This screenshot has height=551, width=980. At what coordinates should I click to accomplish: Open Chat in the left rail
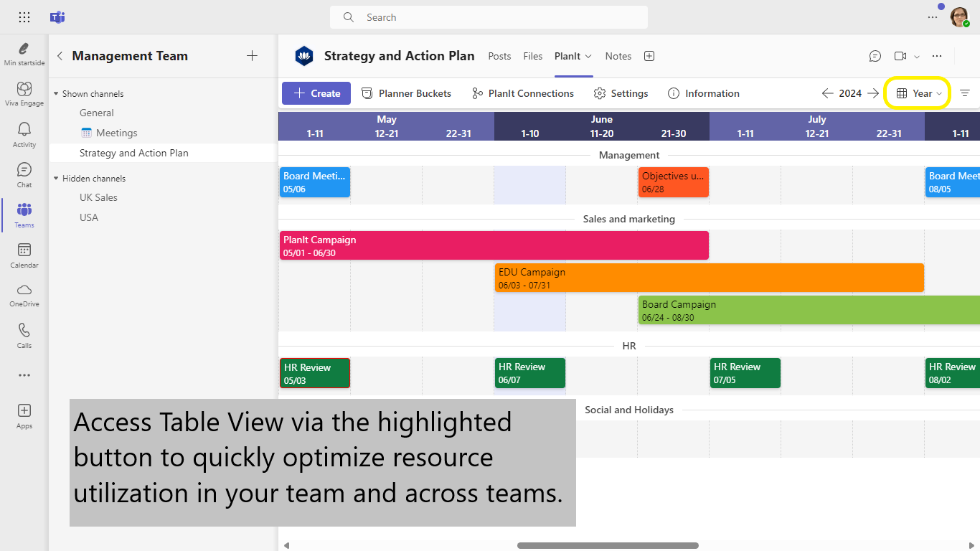point(24,174)
